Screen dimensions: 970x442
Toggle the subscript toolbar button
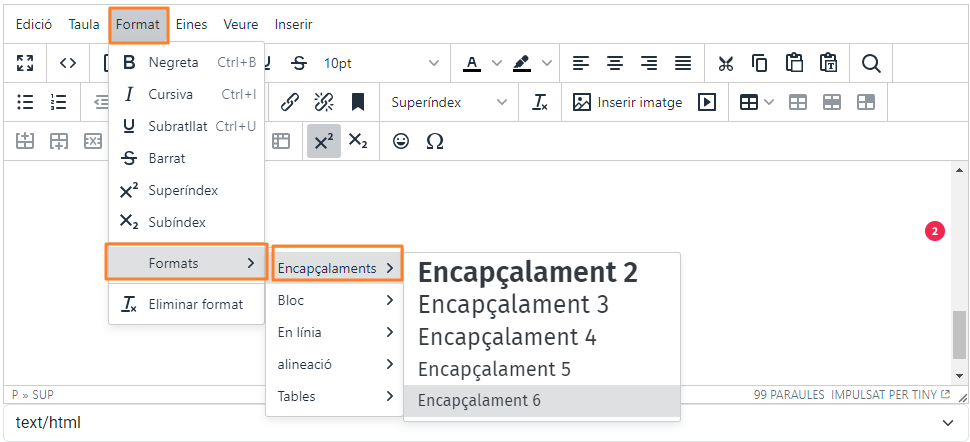tap(358, 142)
